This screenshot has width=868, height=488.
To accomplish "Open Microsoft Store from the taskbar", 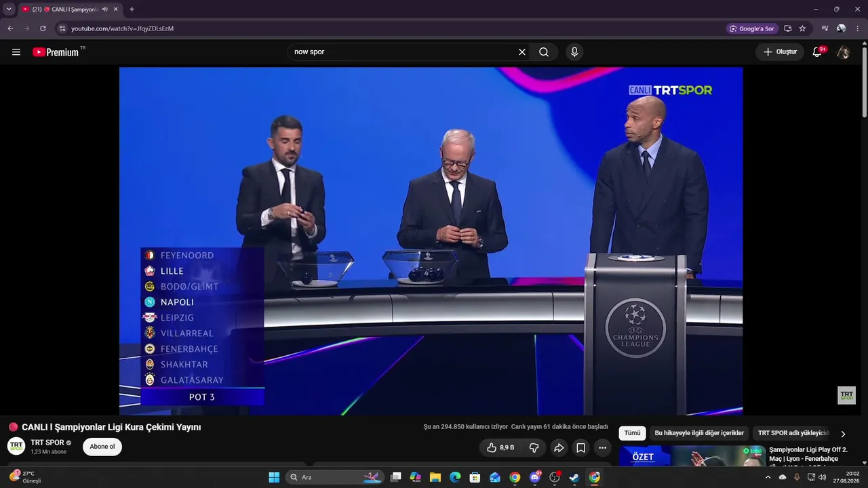I will (x=475, y=477).
